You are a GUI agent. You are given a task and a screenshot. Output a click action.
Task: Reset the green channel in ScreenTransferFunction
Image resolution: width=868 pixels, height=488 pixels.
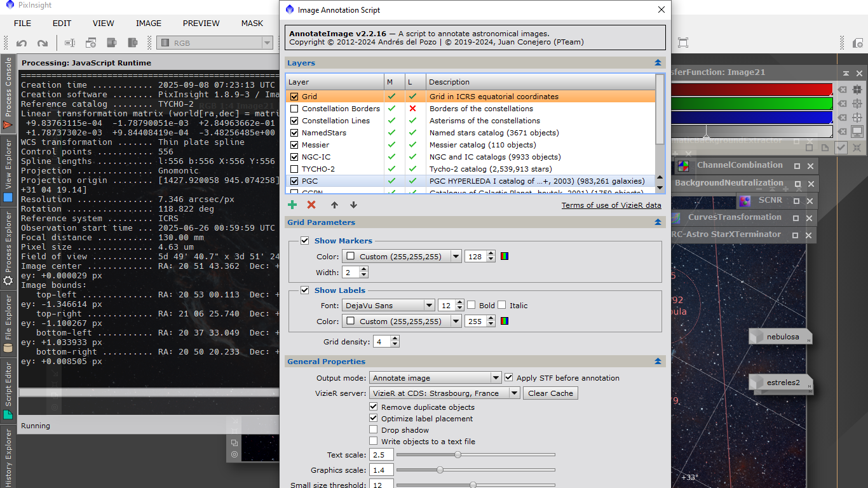point(842,104)
